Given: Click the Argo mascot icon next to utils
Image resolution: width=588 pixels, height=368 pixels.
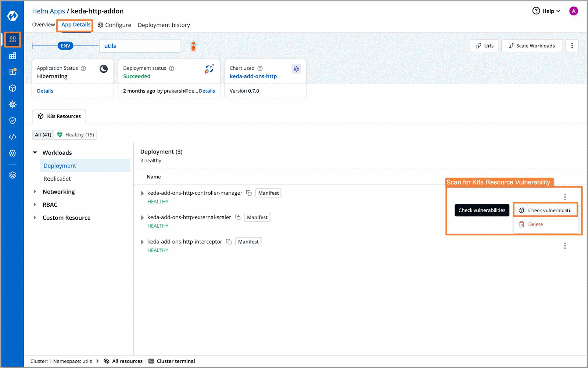Looking at the screenshot, I should 193,46.
